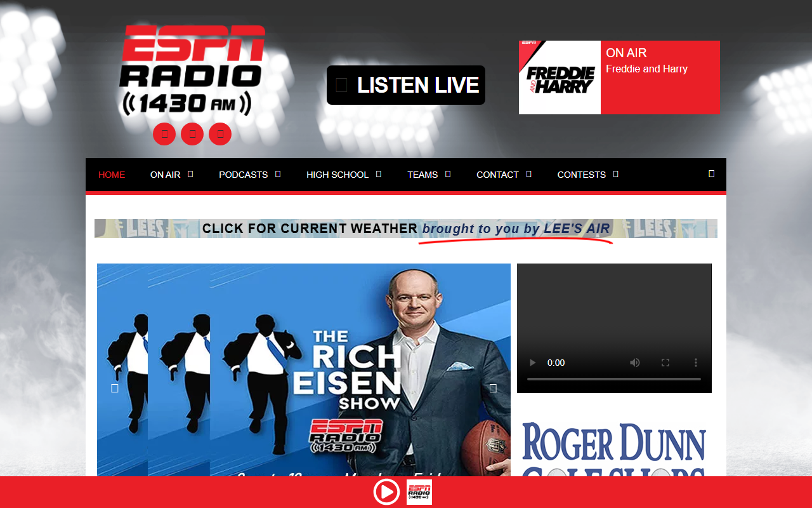Enter fullscreen on the video player
Viewport: 812px width, 508px height.
pyautogui.click(x=665, y=363)
